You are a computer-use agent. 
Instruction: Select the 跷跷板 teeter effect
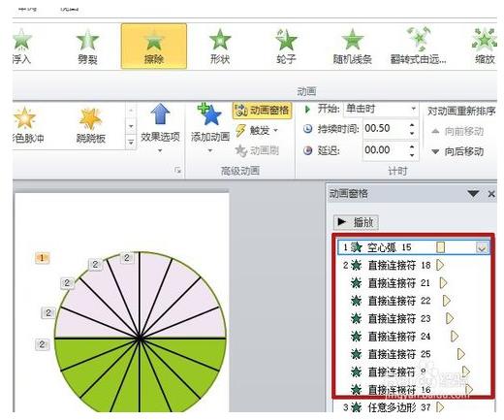[91, 125]
